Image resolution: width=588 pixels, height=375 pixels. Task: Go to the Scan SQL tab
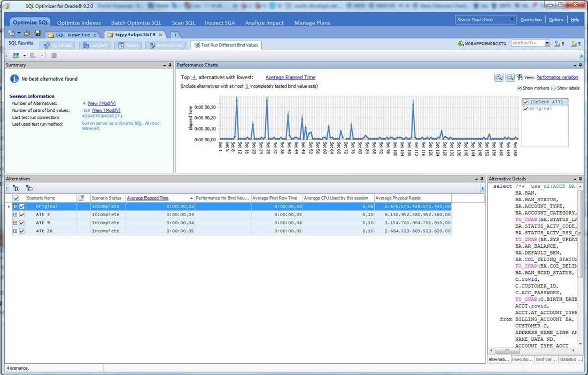click(x=183, y=23)
